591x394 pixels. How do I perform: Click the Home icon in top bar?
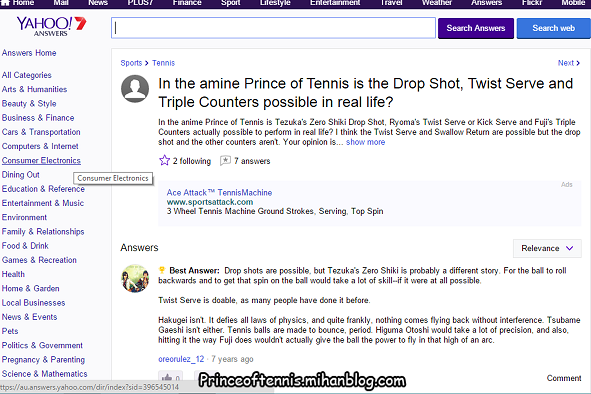coord(6,3)
